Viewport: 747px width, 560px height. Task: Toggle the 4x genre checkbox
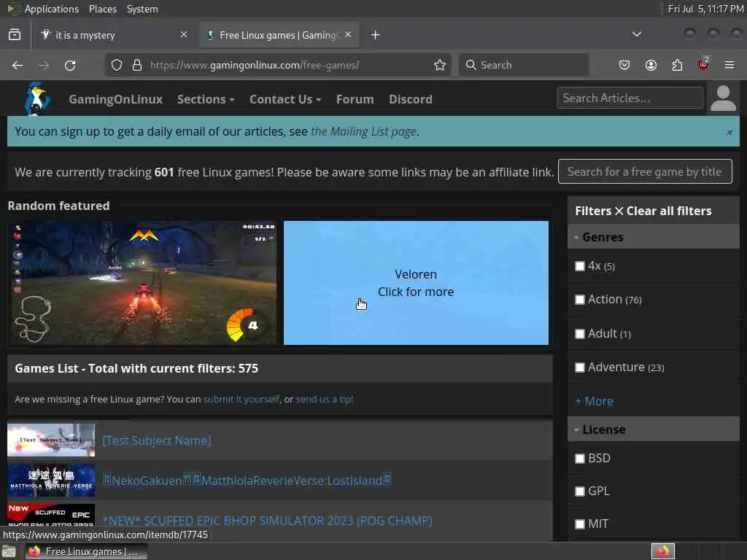[x=580, y=266]
